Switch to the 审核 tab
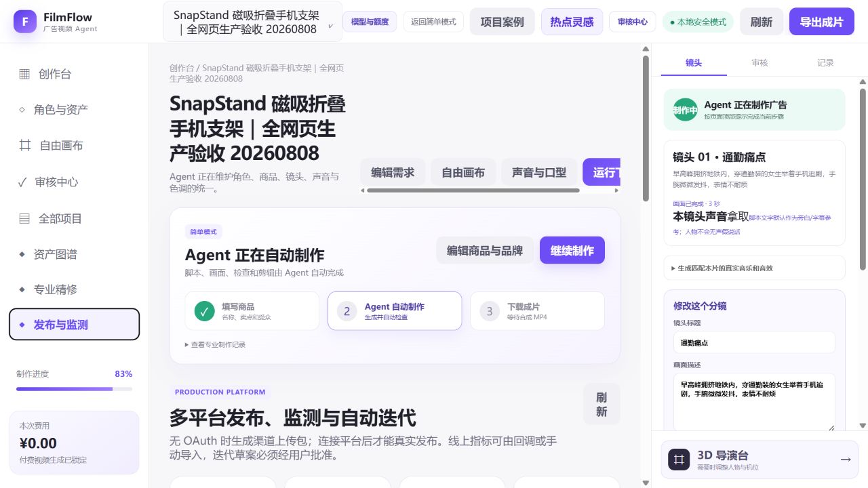The image size is (868, 488). [759, 62]
